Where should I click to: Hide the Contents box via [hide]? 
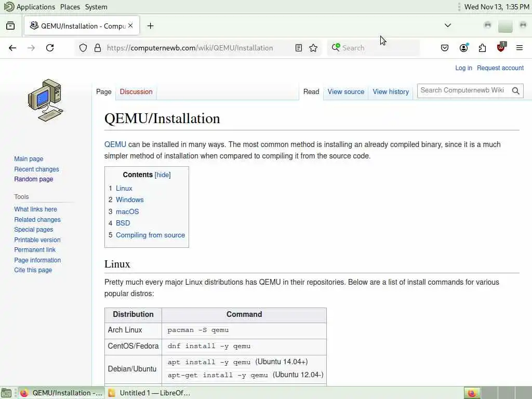point(163,175)
